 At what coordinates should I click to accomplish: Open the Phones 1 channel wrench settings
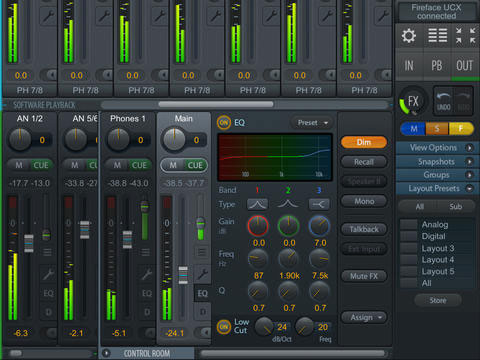pyautogui.click(x=147, y=274)
